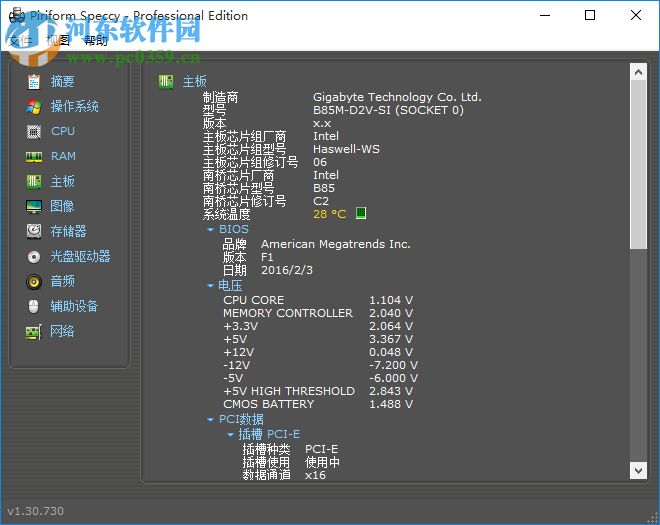The width and height of the screenshot is (660, 525).
Task: Collapse the PCI数据 section arrow
Action: [x=210, y=419]
